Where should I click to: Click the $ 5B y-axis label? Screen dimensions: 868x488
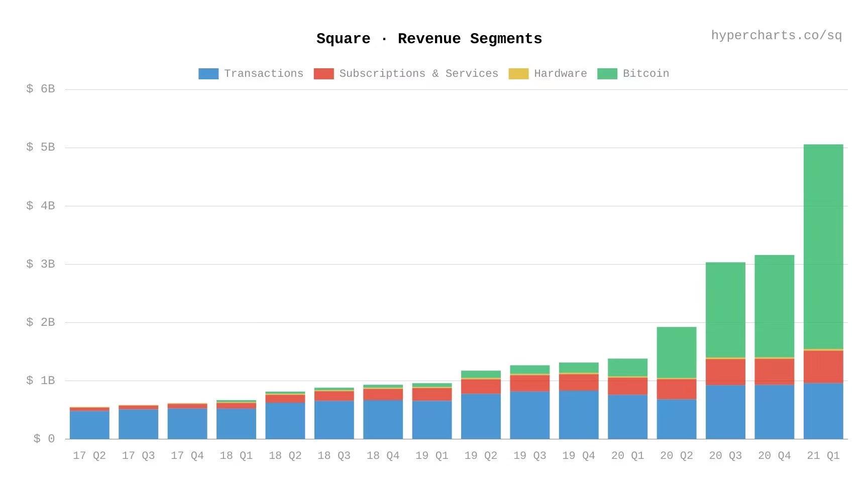(x=41, y=147)
